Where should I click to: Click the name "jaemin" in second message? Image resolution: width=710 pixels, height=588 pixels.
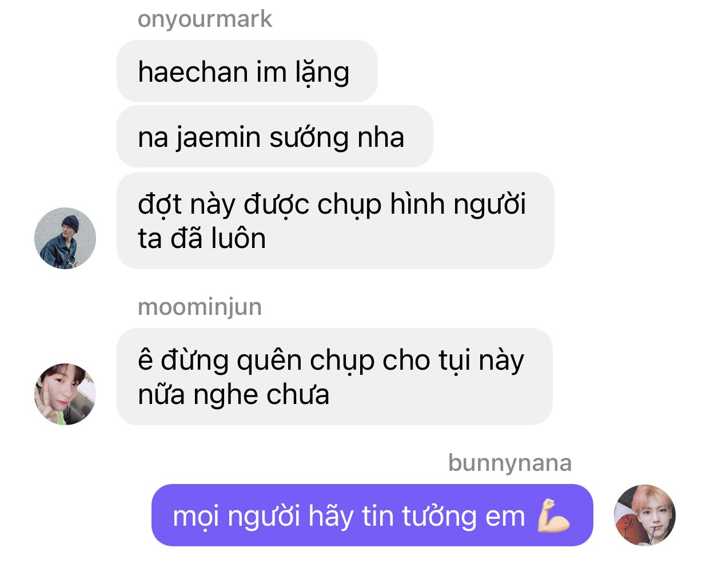pos(218,138)
